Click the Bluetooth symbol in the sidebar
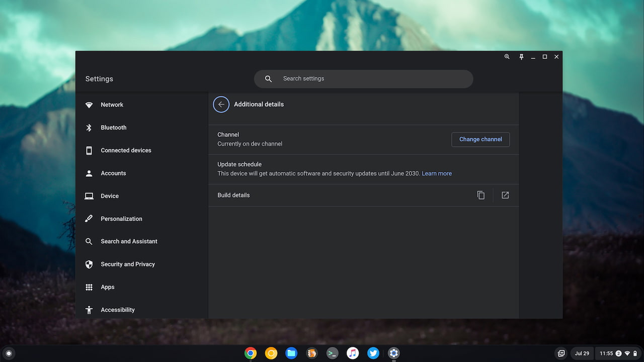644x362 pixels. coord(89,128)
